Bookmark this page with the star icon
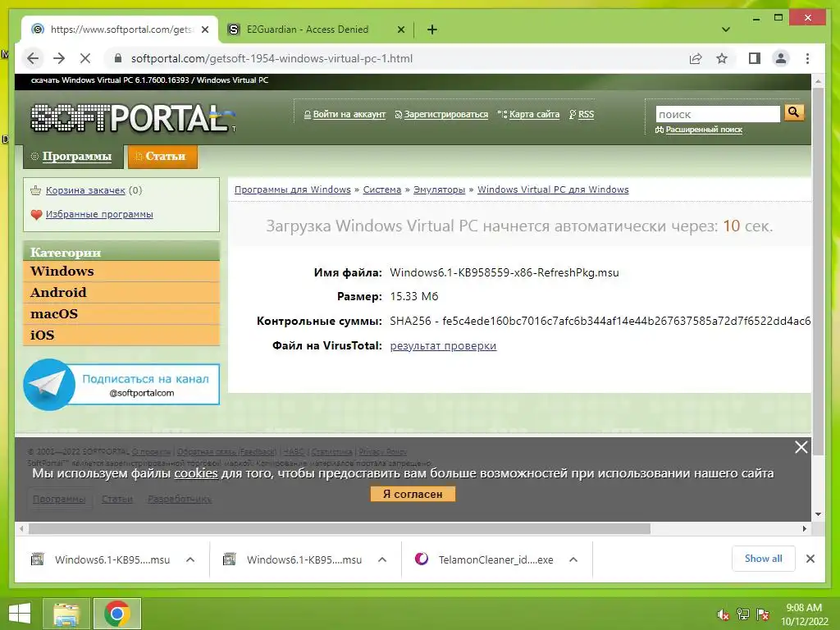The height and width of the screenshot is (630, 840). point(722,58)
